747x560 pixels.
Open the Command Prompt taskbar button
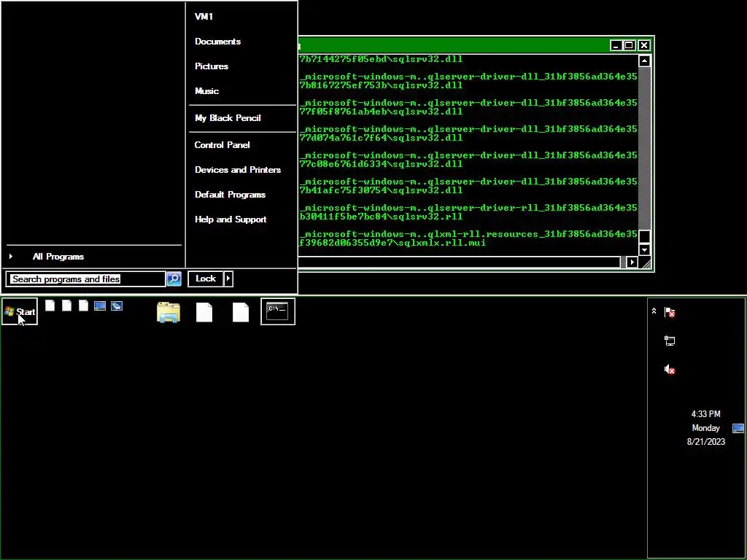(278, 312)
